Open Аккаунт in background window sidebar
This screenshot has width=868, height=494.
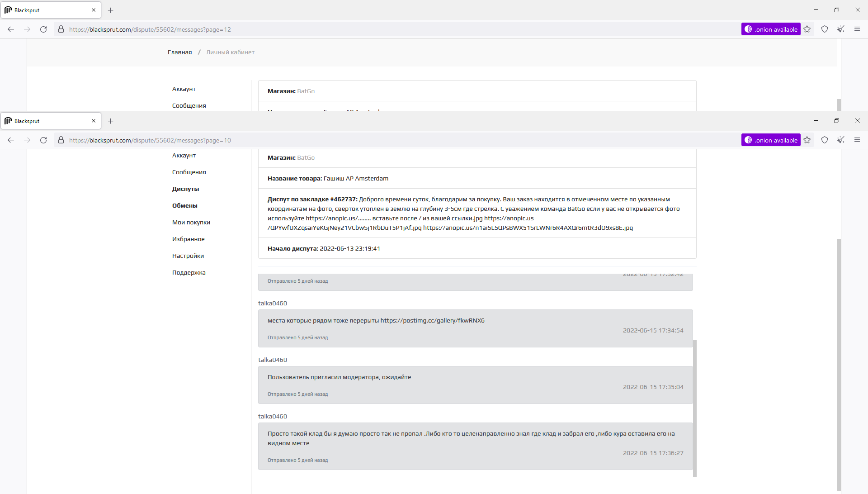[184, 89]
